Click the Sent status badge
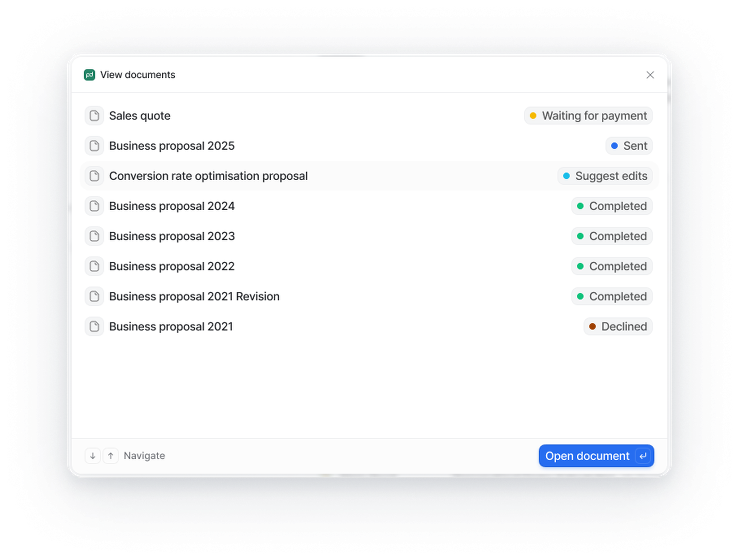This screenshot has width=739, height=560. 629,146
